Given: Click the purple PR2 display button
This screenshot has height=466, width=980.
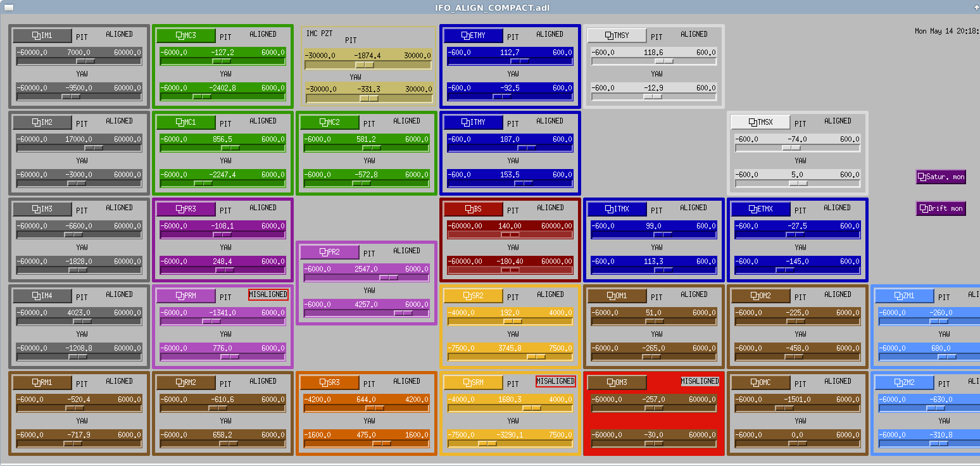Looking at the screenshot, I should click(330, 253).
